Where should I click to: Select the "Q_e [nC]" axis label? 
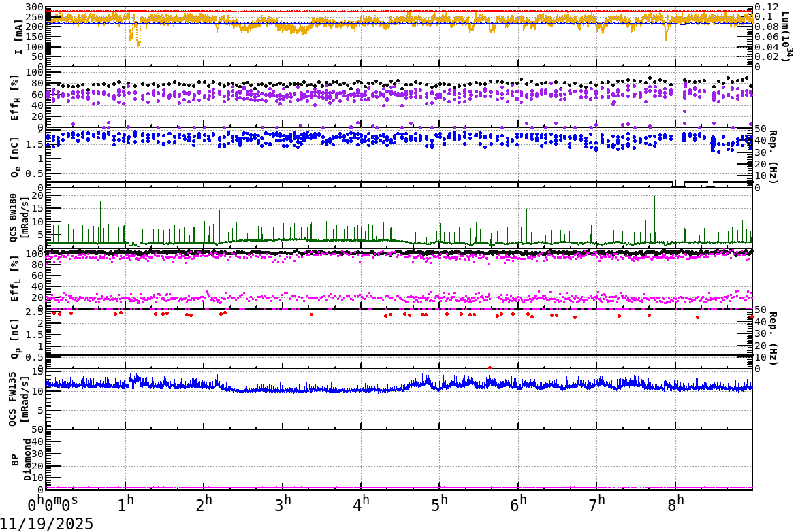[15, 157]
